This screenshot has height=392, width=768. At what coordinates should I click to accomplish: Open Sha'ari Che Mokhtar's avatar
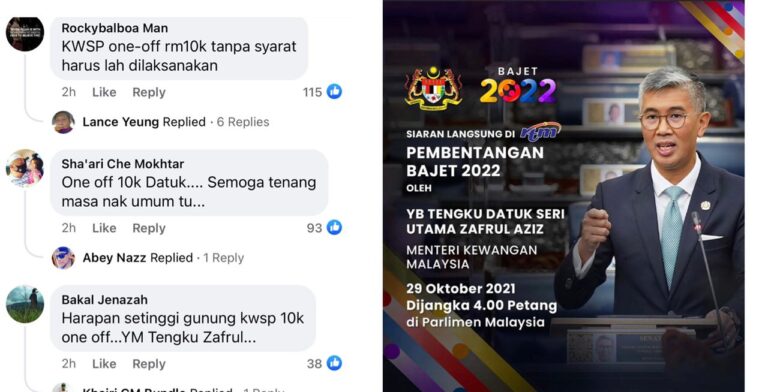click(x=25, y=169)
